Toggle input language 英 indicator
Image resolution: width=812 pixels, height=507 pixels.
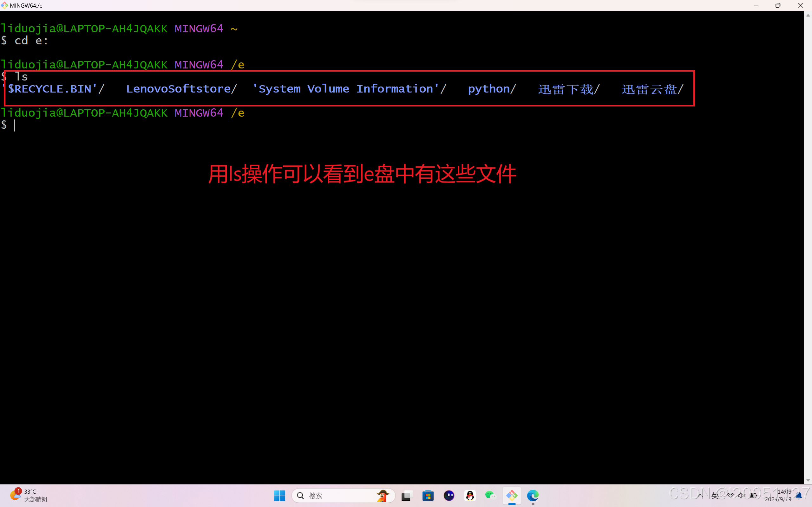point(715,496)
